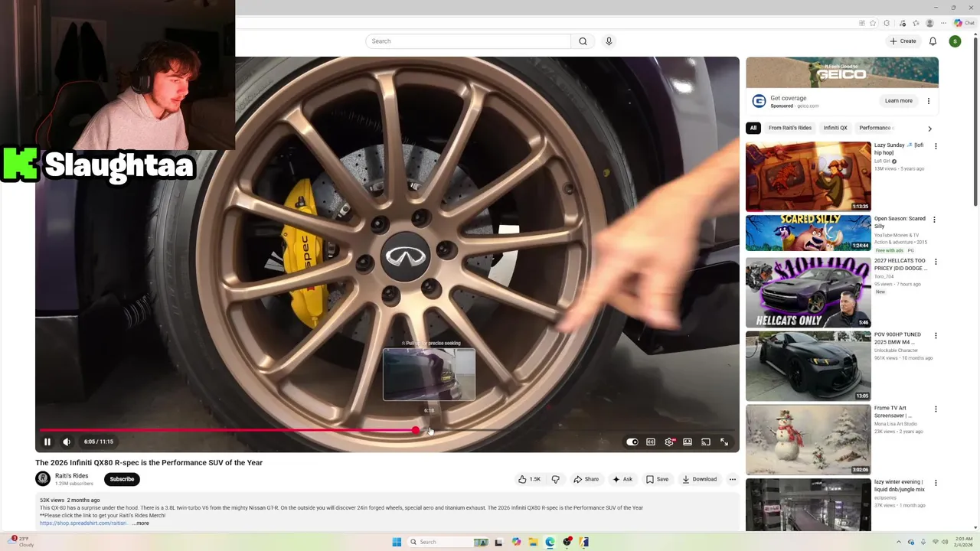Open the Windows Start menu

[x=397, y=542]
